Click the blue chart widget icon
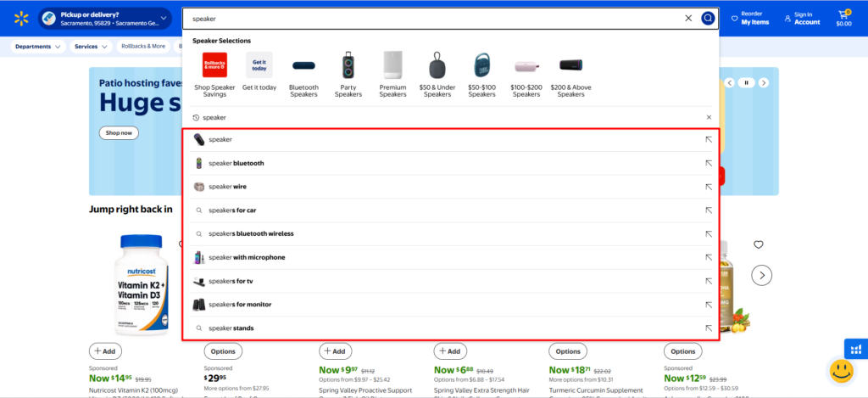This screenshot has height=398, width=868. point(856,350)
